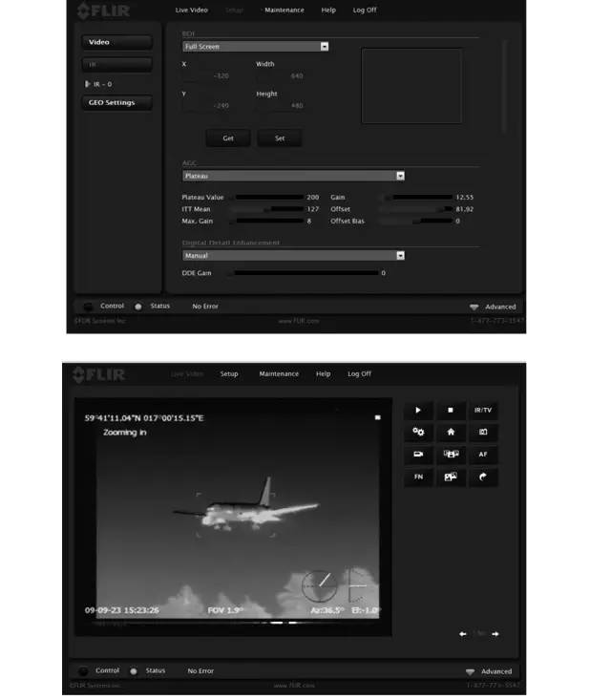Screen dimensions: 611x700
Task: Click the stop square icon in the control panel
Action: click(x=450, y=411)
